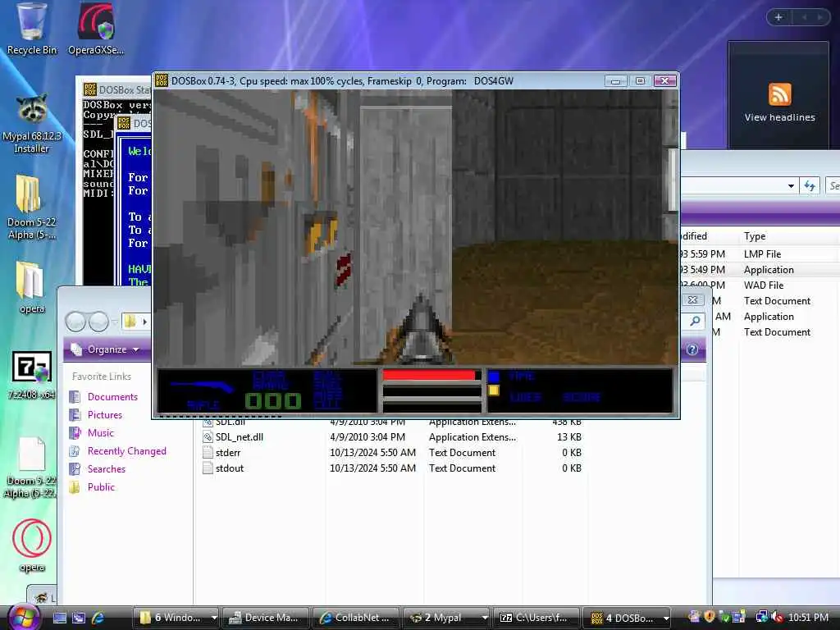Click the Explorer back navigation button
Viewport: 840px width, 630px height.
coord(75,322)
